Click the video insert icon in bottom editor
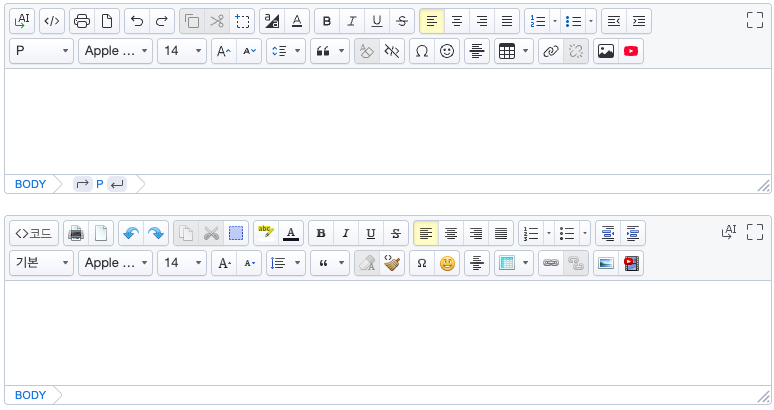Screen dimensions: 774x410 [x=631, y=263]
